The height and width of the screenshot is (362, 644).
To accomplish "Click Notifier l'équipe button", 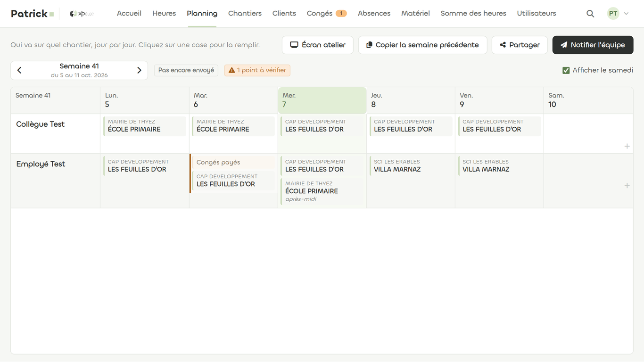I will (593, 45).
